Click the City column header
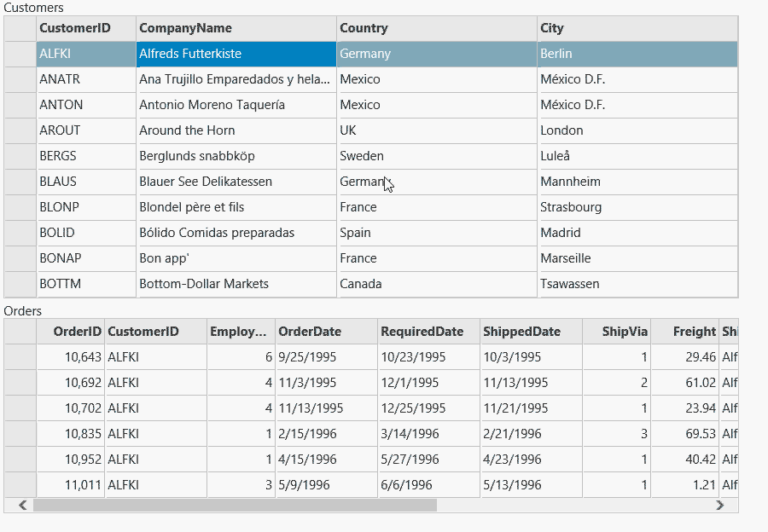 (x=636, y=28)
